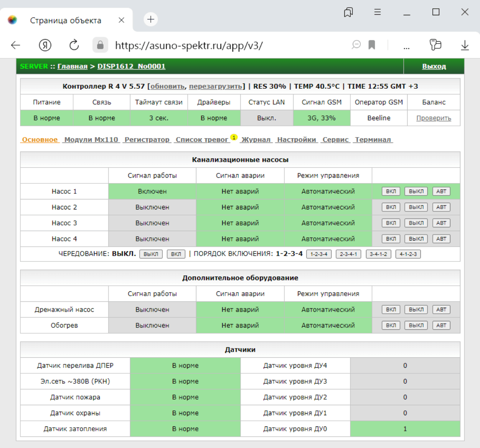Open the extensions icon in the toolbar
Screen dimensions: 480x448
pyautogui.click(x=435, y=45)
